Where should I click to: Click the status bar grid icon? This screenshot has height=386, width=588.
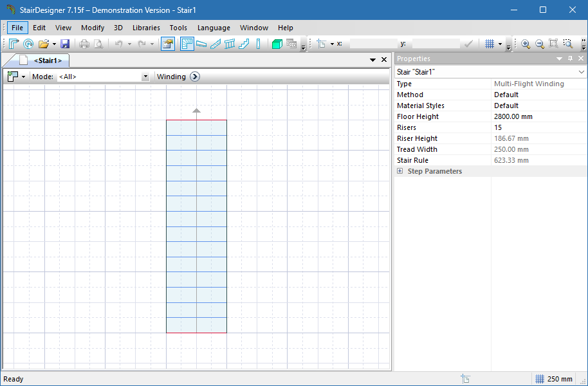coord(540,379)
